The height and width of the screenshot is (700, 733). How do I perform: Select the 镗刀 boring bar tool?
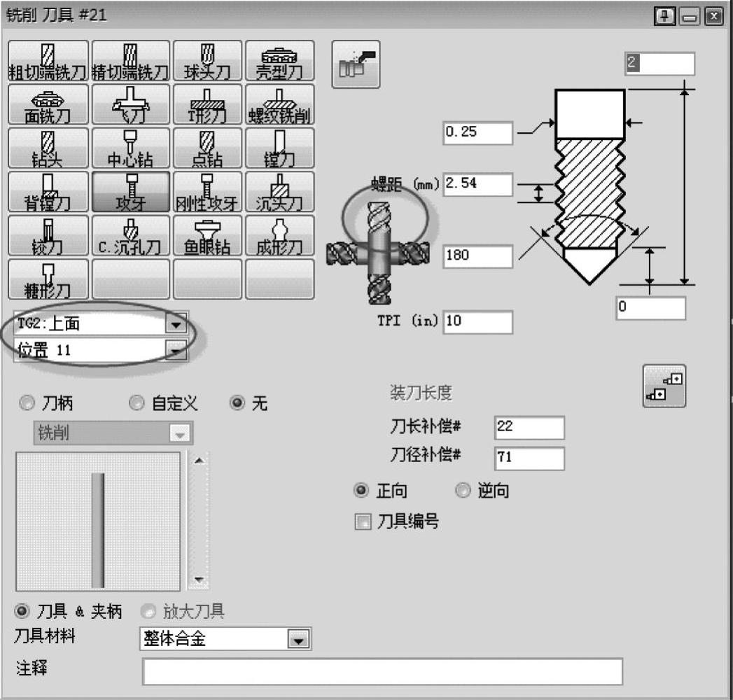[279, 148]
